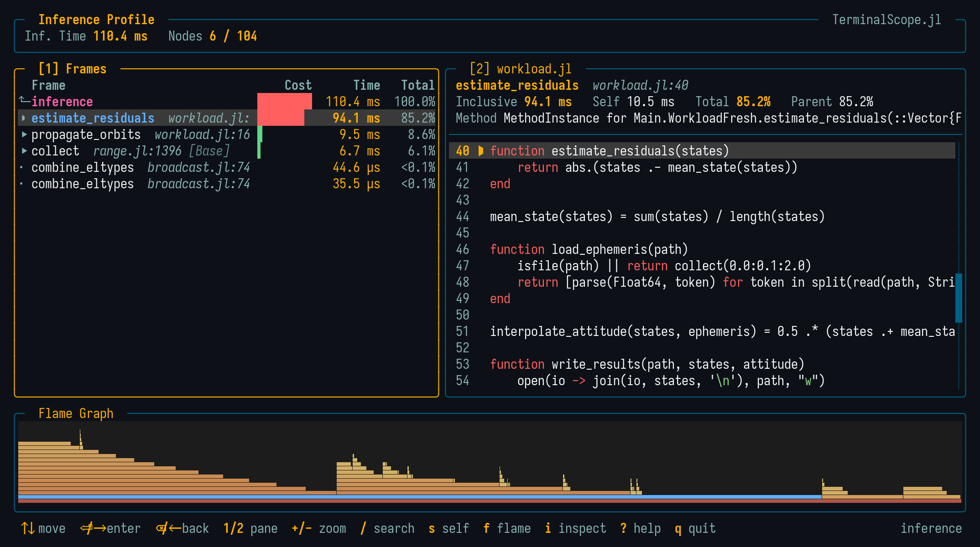The height and width of the screenshot is (547, 980).
Task: Toggle the f flame shortcut
Action: click(507, 528)
